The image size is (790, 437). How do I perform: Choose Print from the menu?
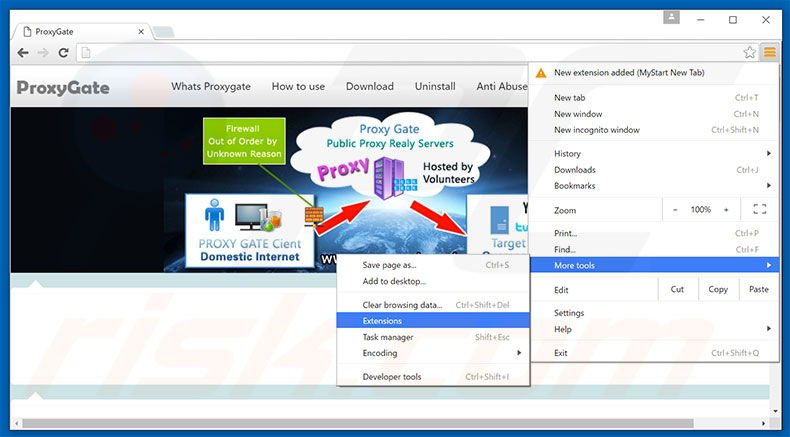654,233
